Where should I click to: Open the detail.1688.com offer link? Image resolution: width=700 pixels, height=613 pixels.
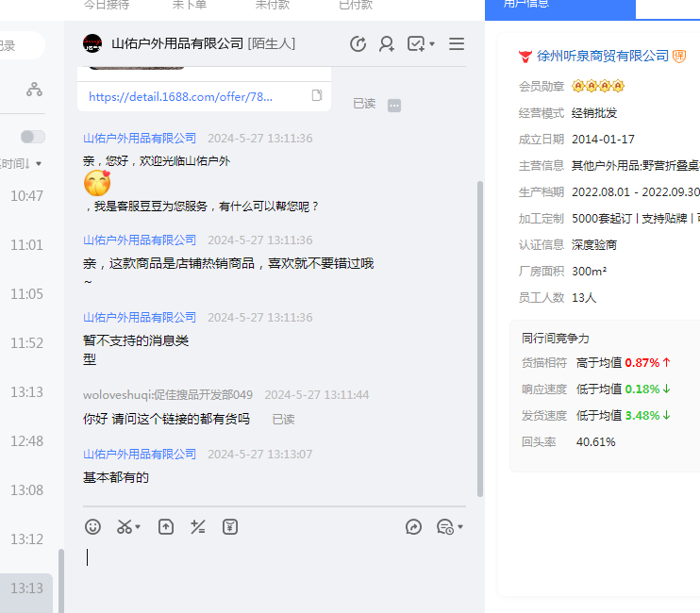coord(180,96)
